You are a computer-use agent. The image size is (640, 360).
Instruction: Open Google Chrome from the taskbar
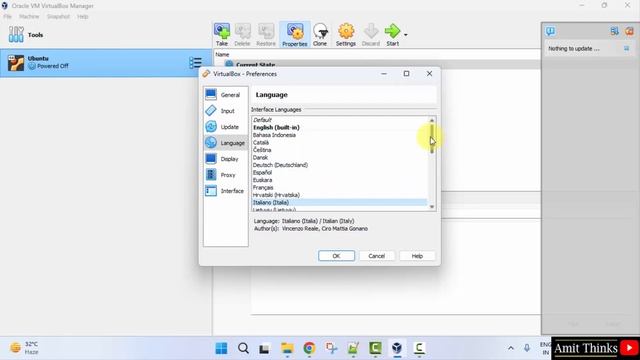click(309, 348)
